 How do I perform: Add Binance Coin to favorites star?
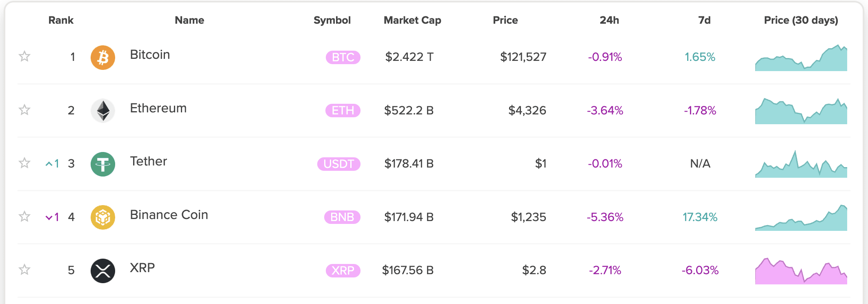click(24, 217)
